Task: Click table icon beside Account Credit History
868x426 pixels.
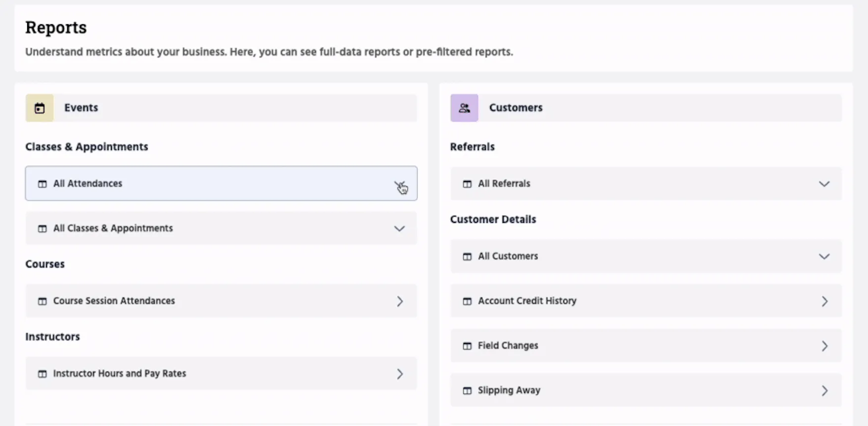Action: click(x=467, y=301)
